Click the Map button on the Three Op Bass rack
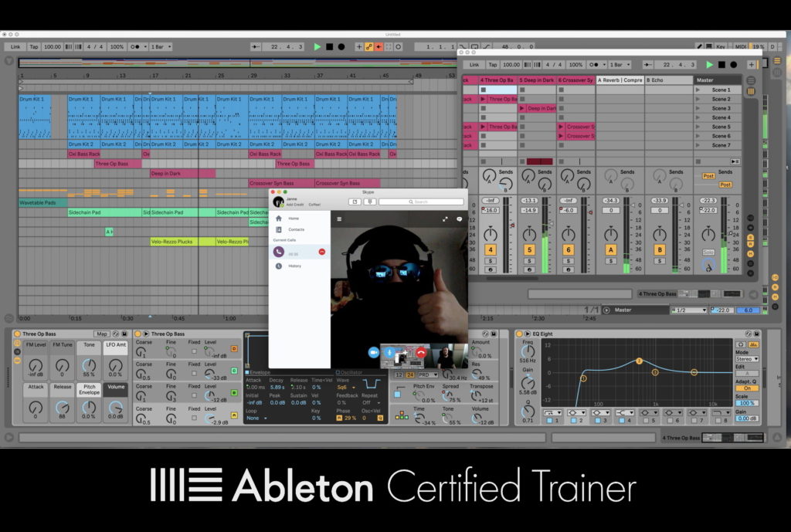This screenshot has width=791, height=532. tap(101, 334)
